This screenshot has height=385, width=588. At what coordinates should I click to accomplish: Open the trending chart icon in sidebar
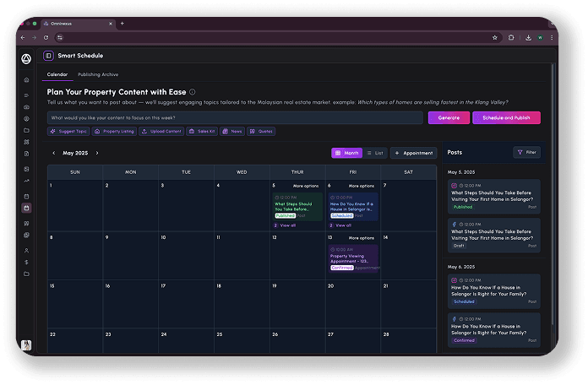pyautogui.click(x=26, y=181)
